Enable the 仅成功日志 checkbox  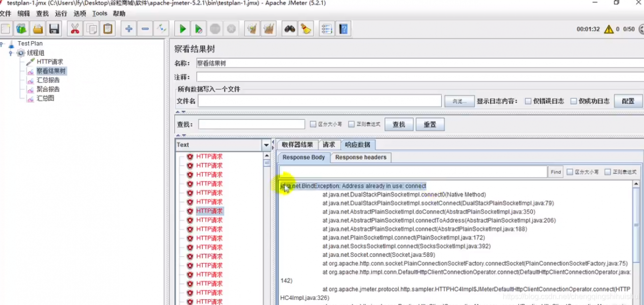pos(574,101)
